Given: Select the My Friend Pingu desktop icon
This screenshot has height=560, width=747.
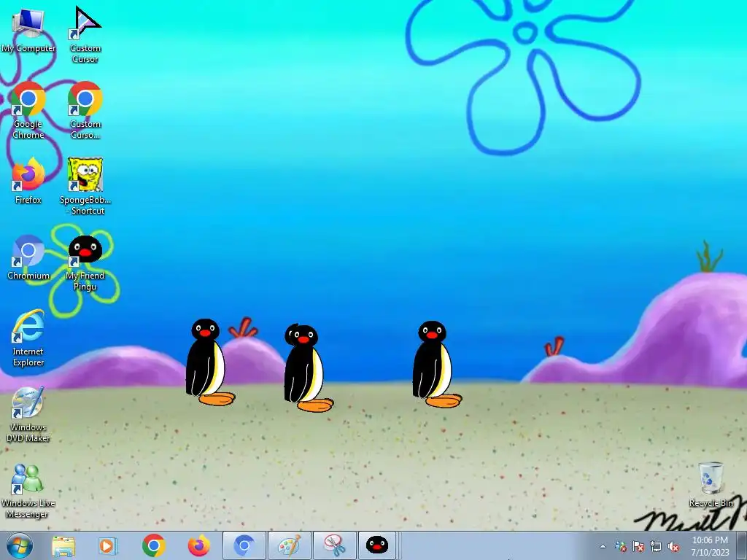Looking at the screenshot, I should pyautogui.click(x=85, y=262).
